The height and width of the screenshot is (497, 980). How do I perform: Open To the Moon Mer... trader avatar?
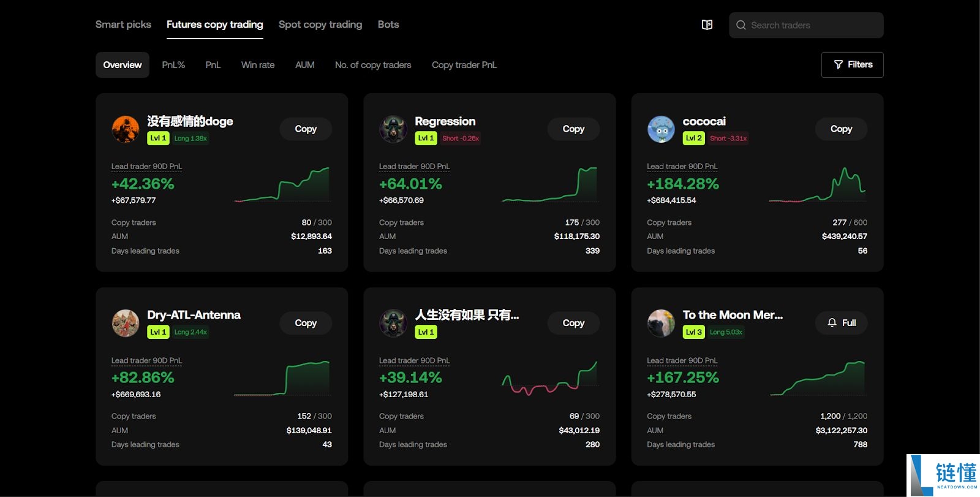point(661,323)
